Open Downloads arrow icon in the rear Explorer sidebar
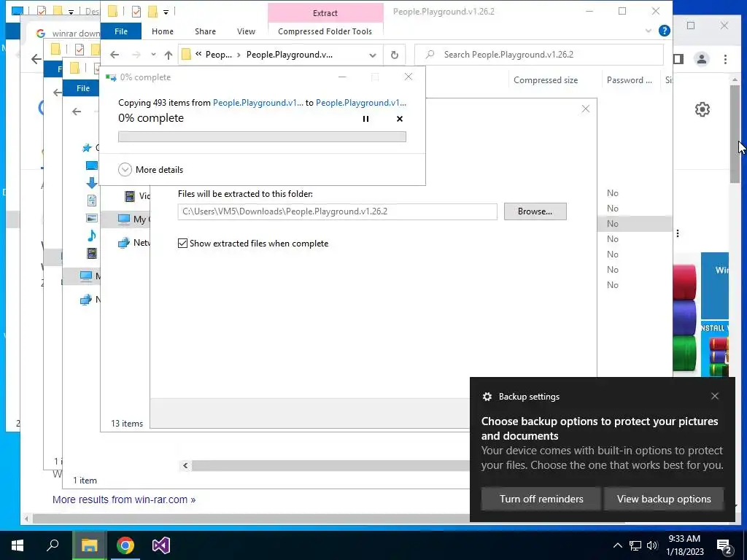This screenshot has height=560, width=747. pyautogui.click(x=91, y=182)
